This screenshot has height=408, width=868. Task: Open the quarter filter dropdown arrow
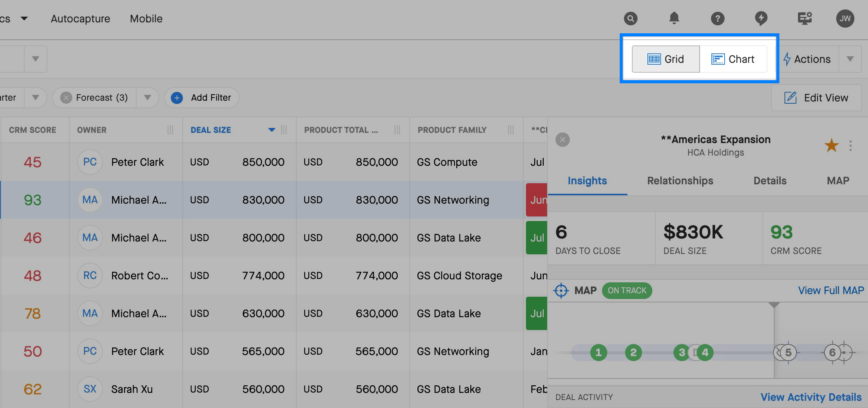35,98
